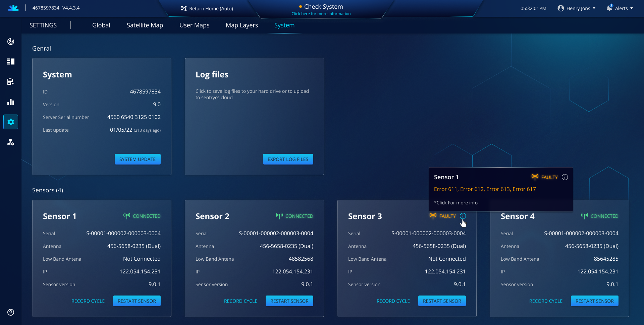Viewport: 644px width, 325px height.
Task: Open the dashboard panel icon in the sidebar
Action: tap(11, 62)
